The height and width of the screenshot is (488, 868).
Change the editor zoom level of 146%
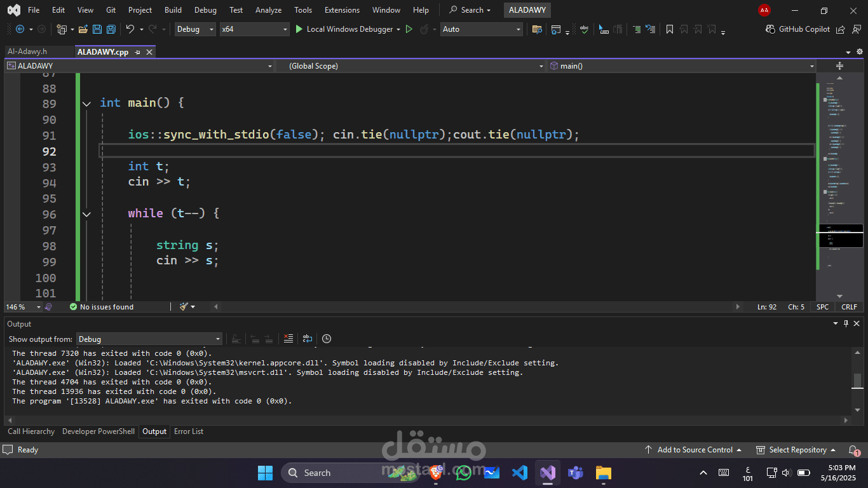(19, 307)
